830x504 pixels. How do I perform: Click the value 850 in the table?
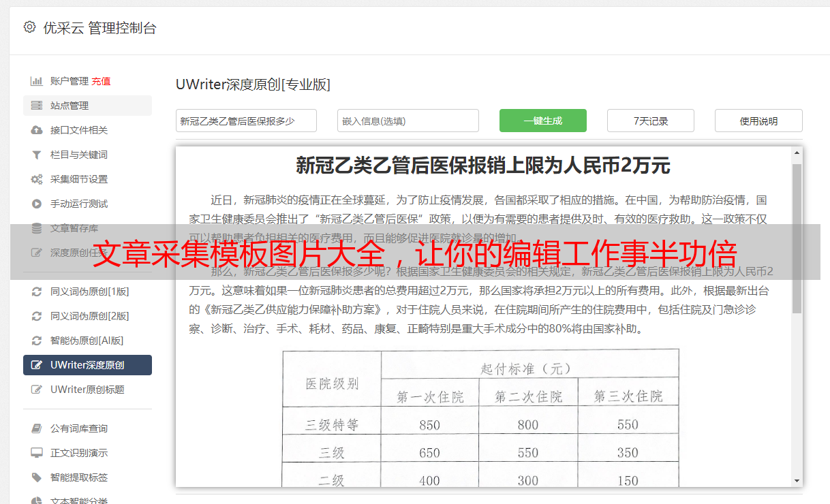430,425
